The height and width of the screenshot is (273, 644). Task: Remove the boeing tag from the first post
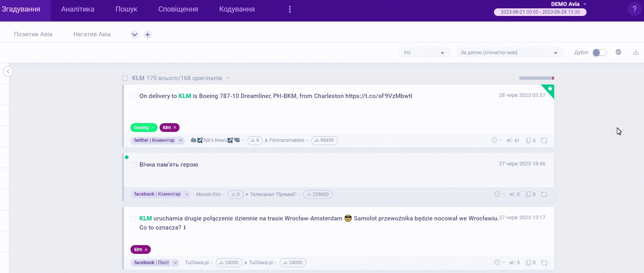click(x=153, y=128)
